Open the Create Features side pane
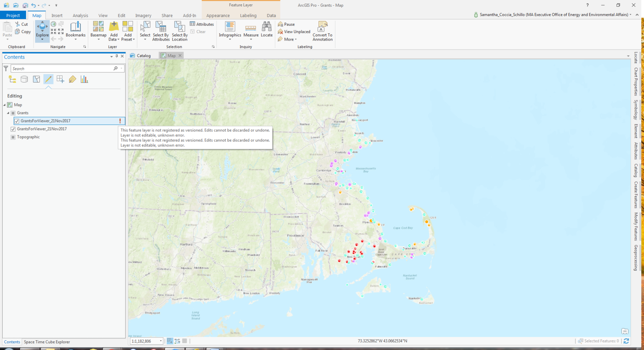 (x=636, y=195)
